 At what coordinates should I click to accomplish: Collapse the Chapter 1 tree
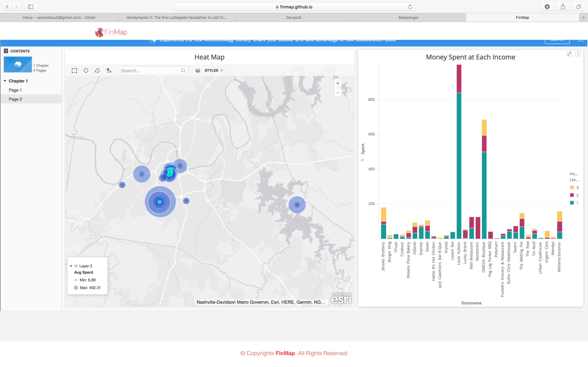click(5, 81)
